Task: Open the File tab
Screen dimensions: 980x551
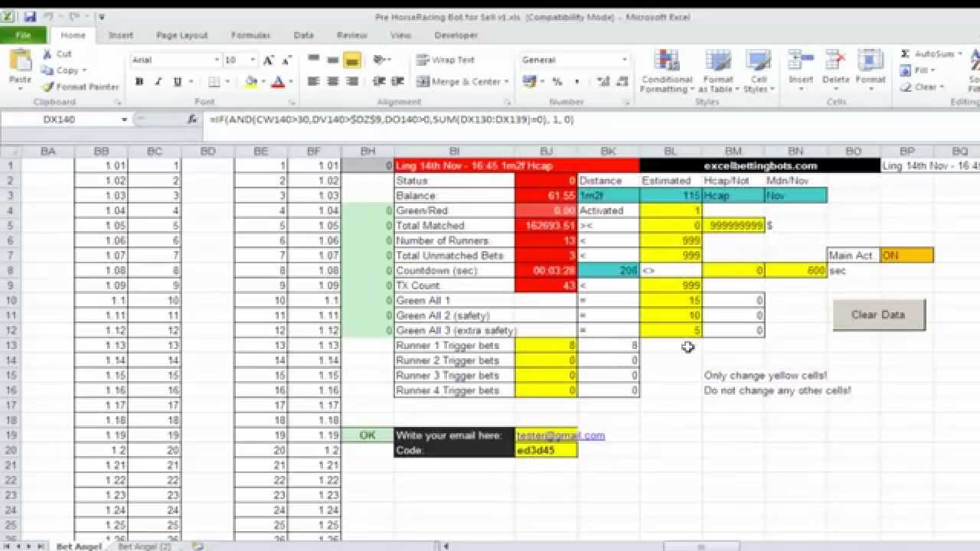Action: [23, 35]
